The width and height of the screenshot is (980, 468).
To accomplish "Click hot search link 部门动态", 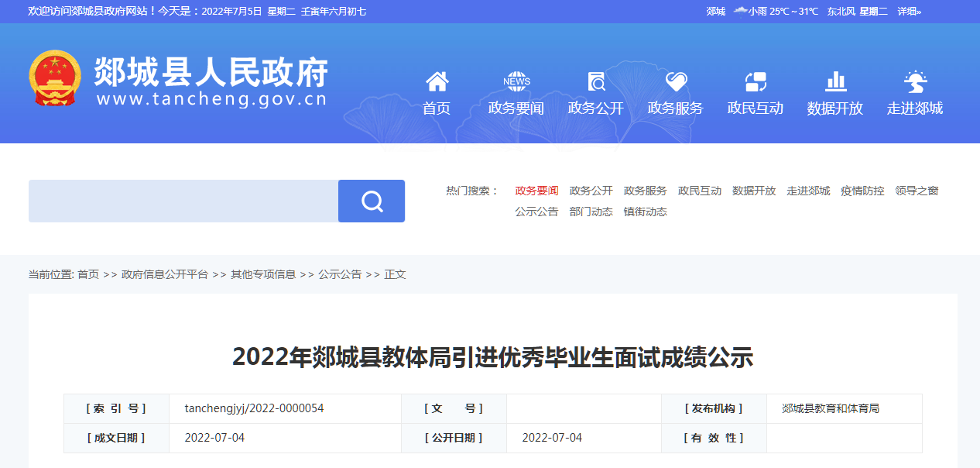I will 591,212.
